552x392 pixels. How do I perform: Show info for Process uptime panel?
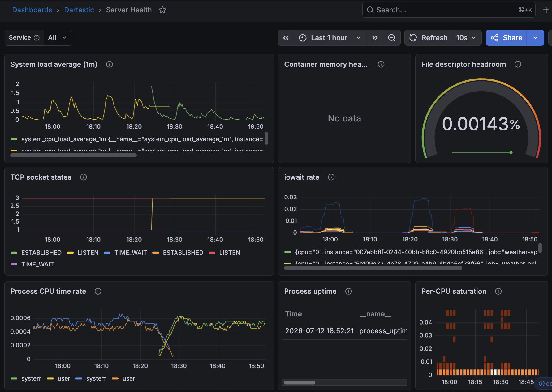[349, 291]
